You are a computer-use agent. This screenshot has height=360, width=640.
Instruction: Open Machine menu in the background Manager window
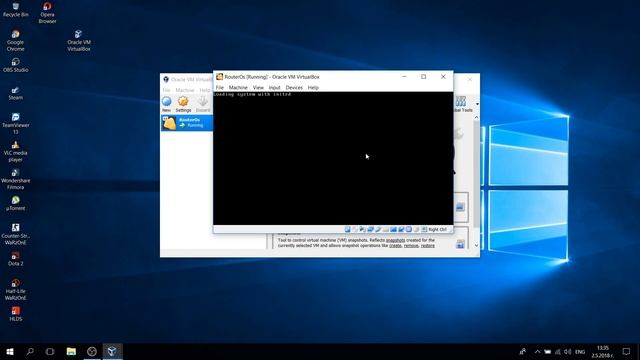click(185, 90)
